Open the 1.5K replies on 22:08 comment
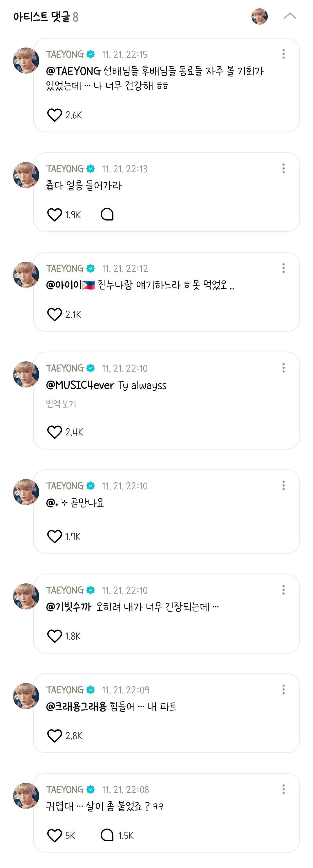The height and width of the screenshot is (868, 313). pyautogui.click(x=107, y=835)
